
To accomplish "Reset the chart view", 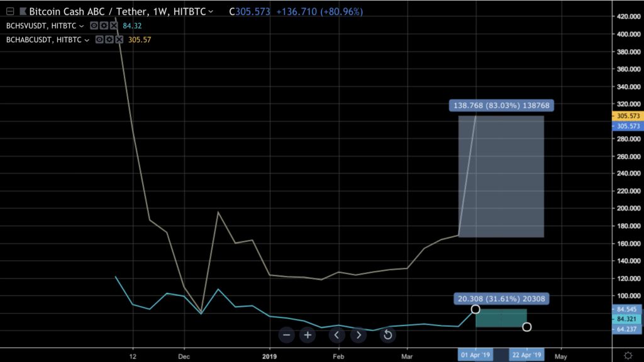I will coord(387,335).
